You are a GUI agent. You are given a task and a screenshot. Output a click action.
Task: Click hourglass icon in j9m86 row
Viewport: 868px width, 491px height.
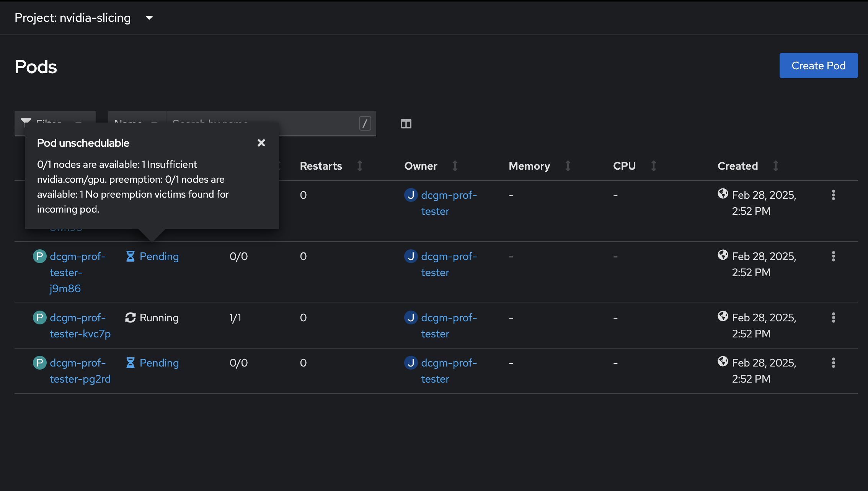click(131, 256)
